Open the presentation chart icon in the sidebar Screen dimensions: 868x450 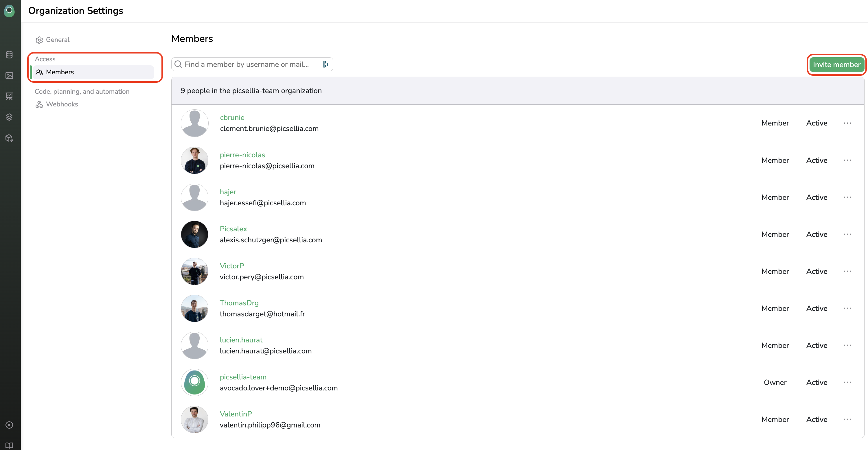tap(10, 96)
